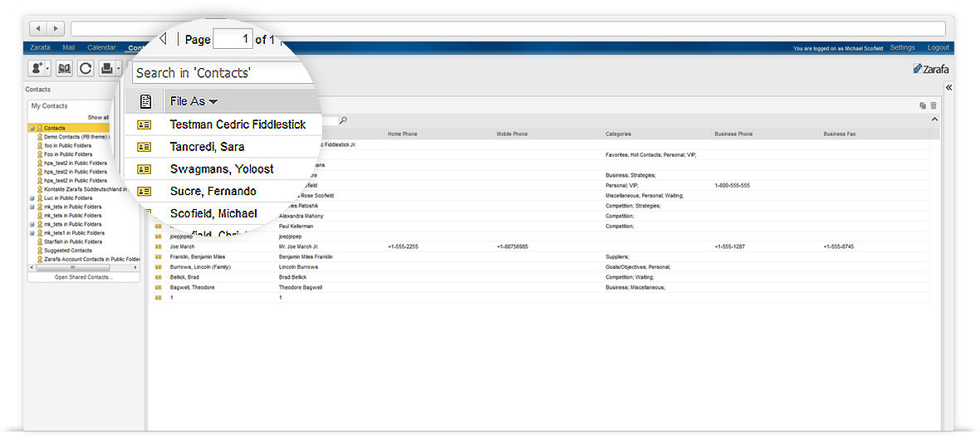980x444 pixels.
Task: Click the previous page arrow icon
Action: pos(164,39)
